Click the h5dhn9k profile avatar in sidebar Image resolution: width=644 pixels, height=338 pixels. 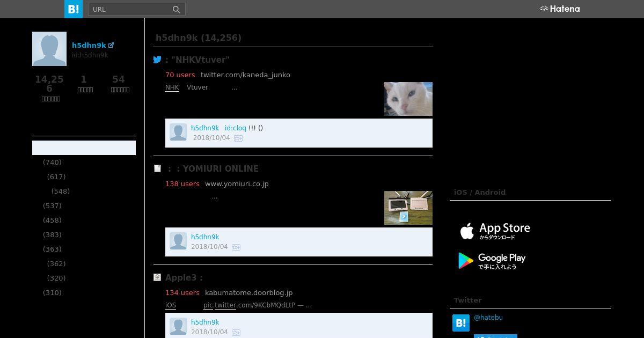click(x=49, y=49)
